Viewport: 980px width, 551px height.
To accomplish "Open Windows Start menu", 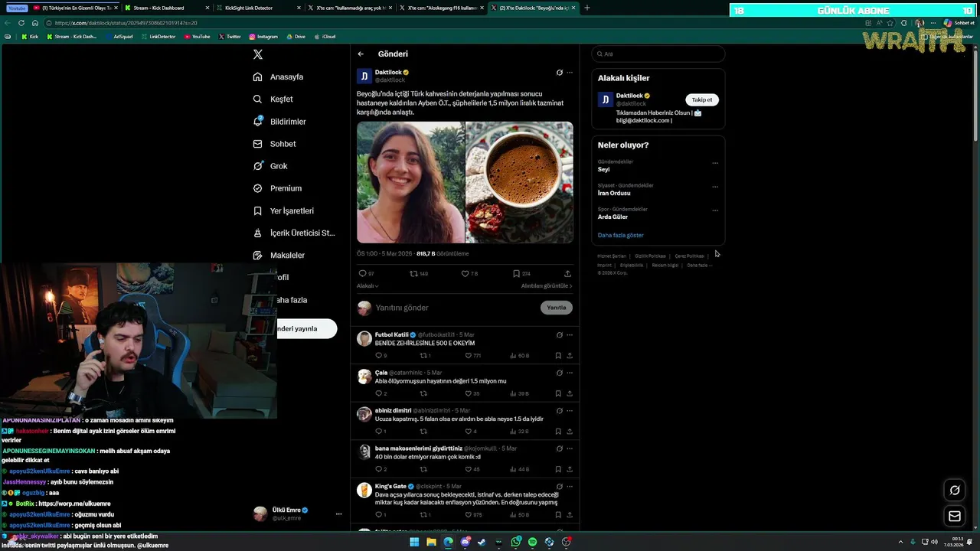I will point(414,542).
